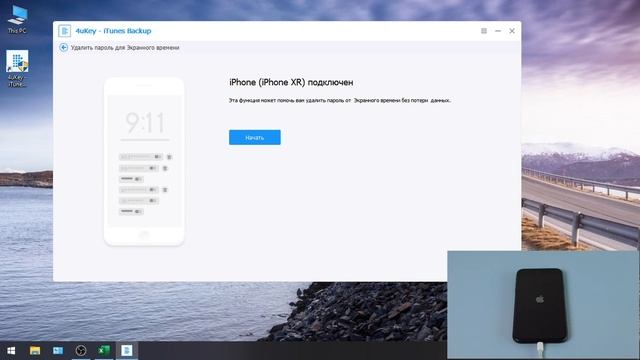Click 'Удалить пароль для Экранного времени' label
The width and height of the screenshot is (640, 360).
tap(125, 48)
